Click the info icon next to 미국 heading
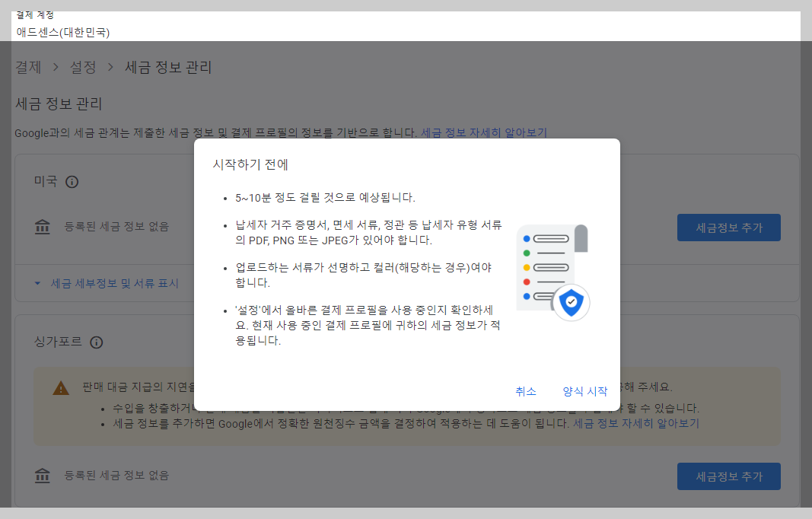Viewport: 812px width, 519px height. coord(72,182)
